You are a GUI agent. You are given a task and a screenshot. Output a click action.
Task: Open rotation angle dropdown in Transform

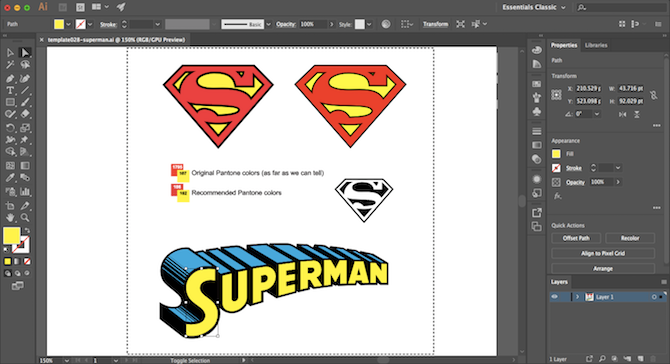597,114
